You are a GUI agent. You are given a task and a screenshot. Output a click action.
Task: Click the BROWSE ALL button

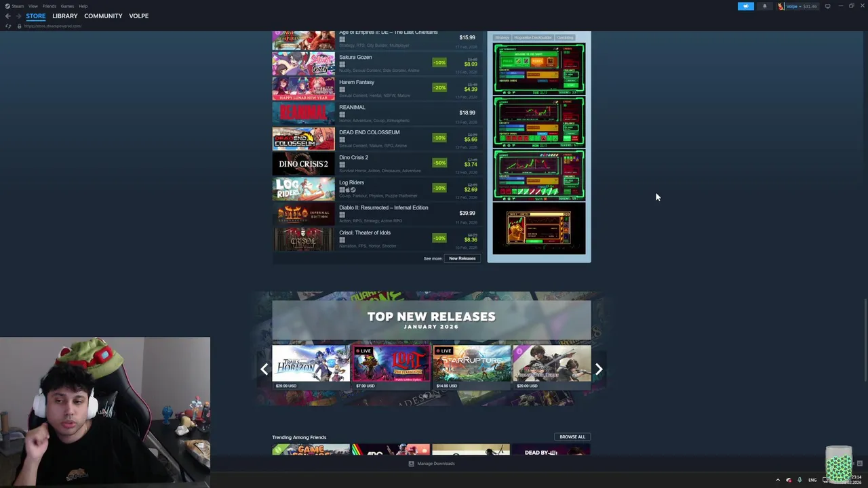tap(572, 437)
